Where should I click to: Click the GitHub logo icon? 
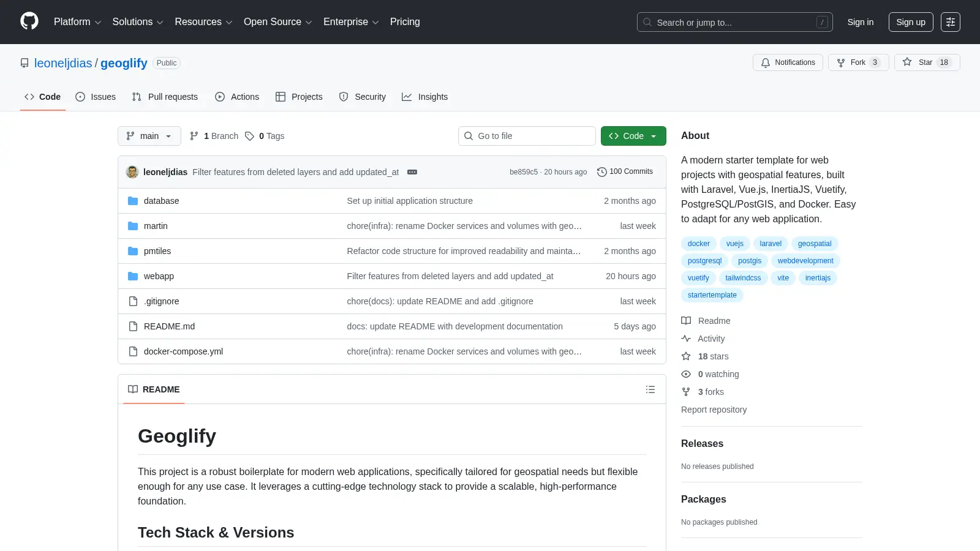click(x=29, y=21)
